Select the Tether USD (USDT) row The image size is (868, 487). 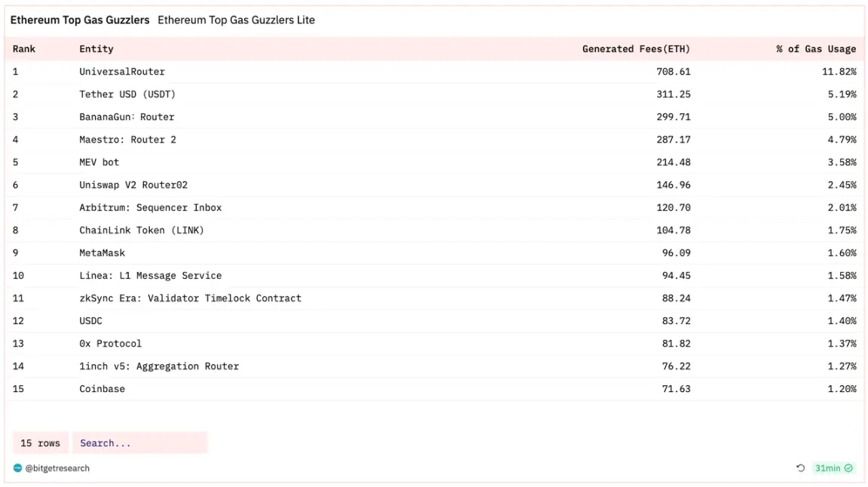[x=127, y=94]
